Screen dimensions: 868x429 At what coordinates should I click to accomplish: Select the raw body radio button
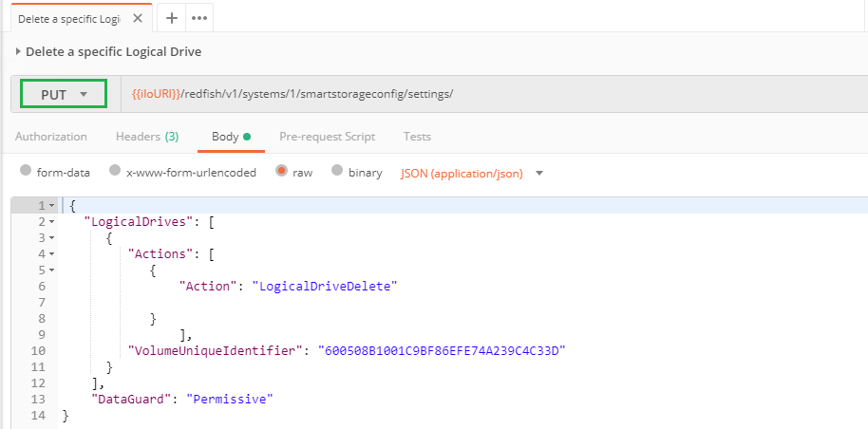(281, 171)
